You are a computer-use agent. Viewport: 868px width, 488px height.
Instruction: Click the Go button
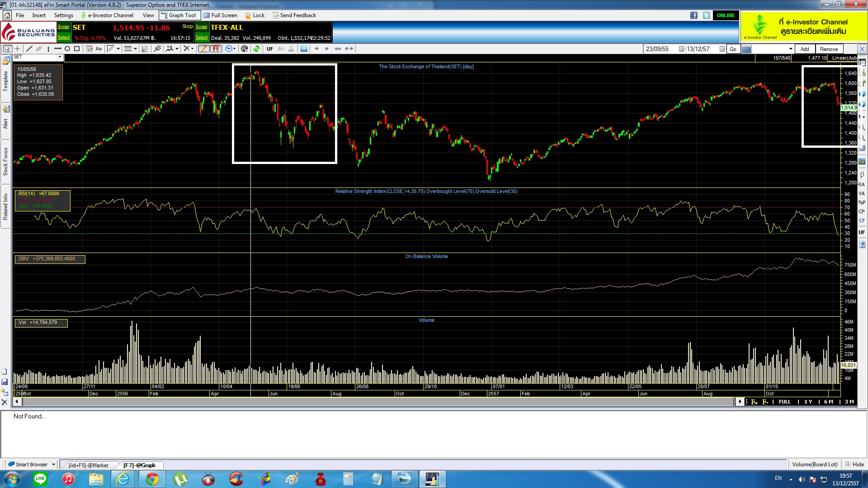pos(733,49)
